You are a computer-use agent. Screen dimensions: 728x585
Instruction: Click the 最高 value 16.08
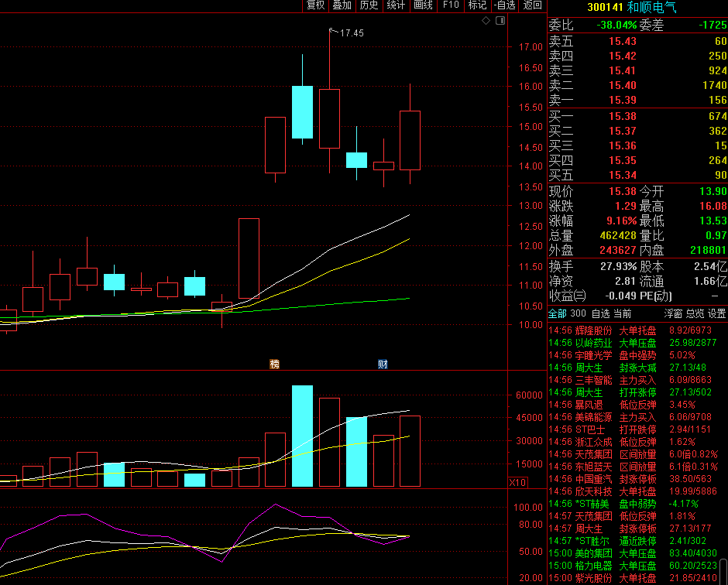pos(713,206)
